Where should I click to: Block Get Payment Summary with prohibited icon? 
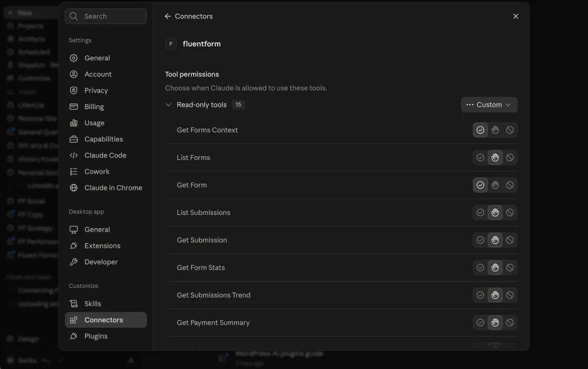(510, 323)
